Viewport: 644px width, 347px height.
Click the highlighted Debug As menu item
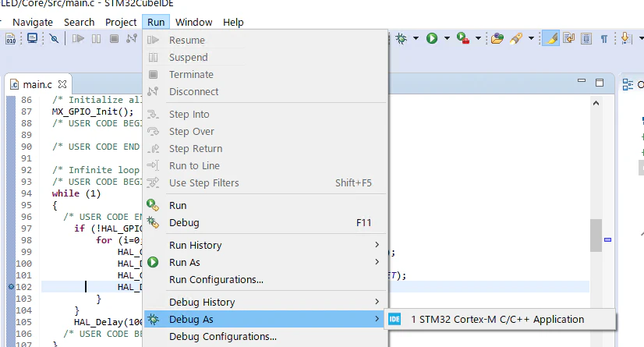[x=265, y=319]
